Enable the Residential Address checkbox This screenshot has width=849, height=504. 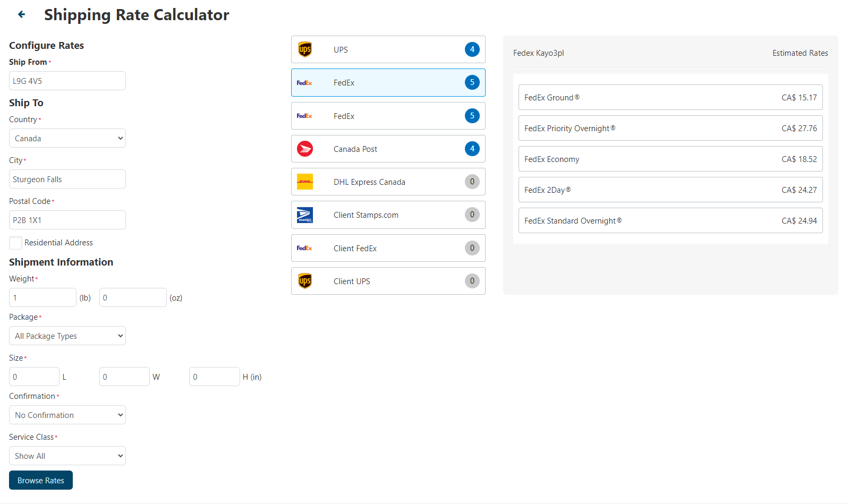coord(16,243)
